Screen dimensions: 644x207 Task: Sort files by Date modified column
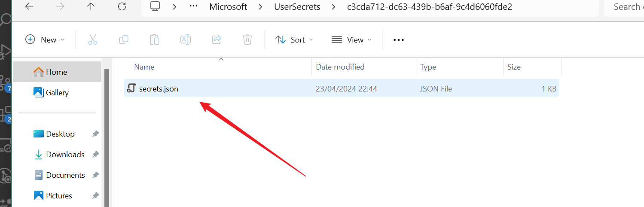(340, 67)
